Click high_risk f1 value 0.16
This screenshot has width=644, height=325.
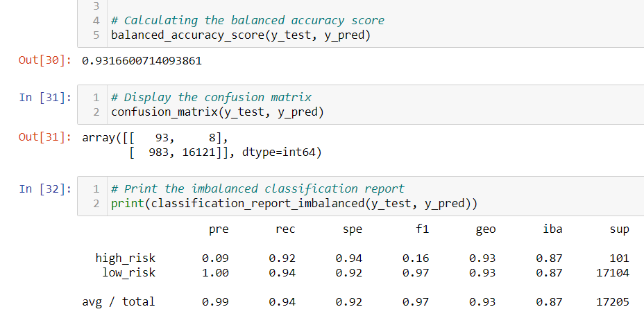point(416,258)
